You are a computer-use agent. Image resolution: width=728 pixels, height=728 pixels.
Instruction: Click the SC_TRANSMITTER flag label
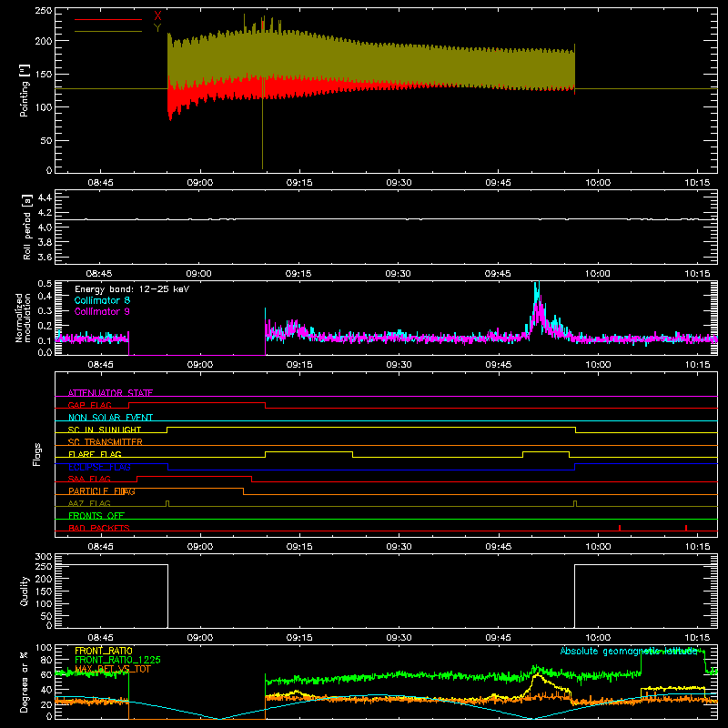click(105, 442)
